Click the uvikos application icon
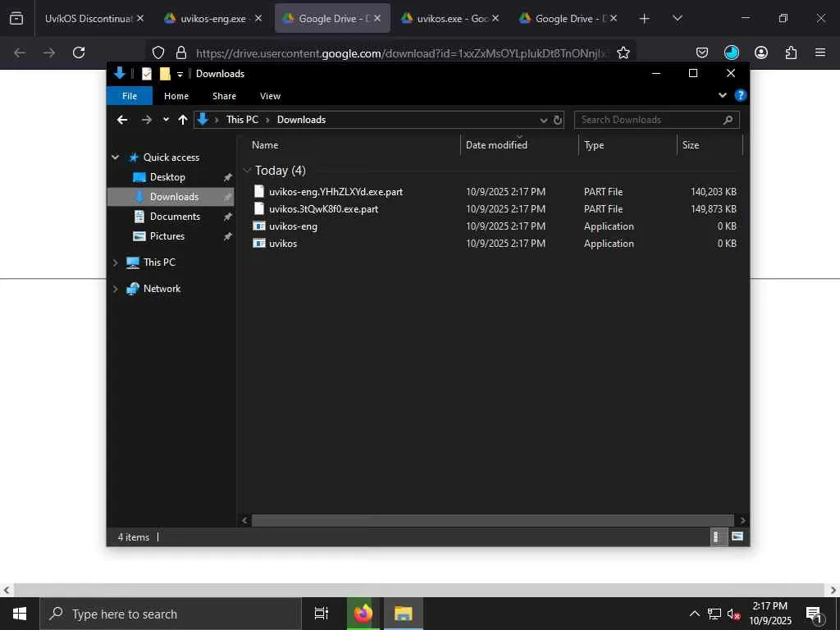 coord(259,243)
